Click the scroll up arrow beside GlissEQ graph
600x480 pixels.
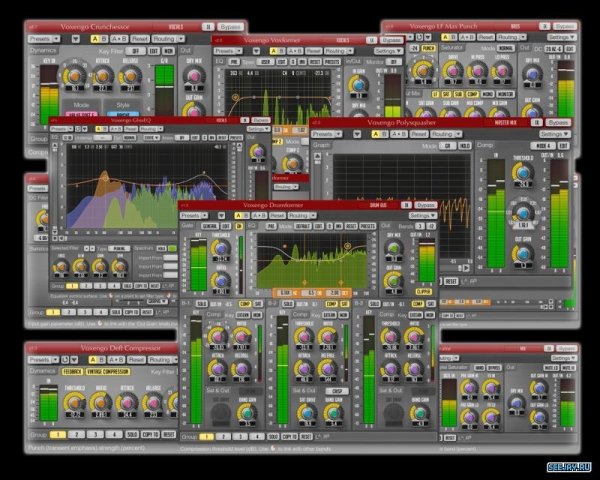(55, 146)
